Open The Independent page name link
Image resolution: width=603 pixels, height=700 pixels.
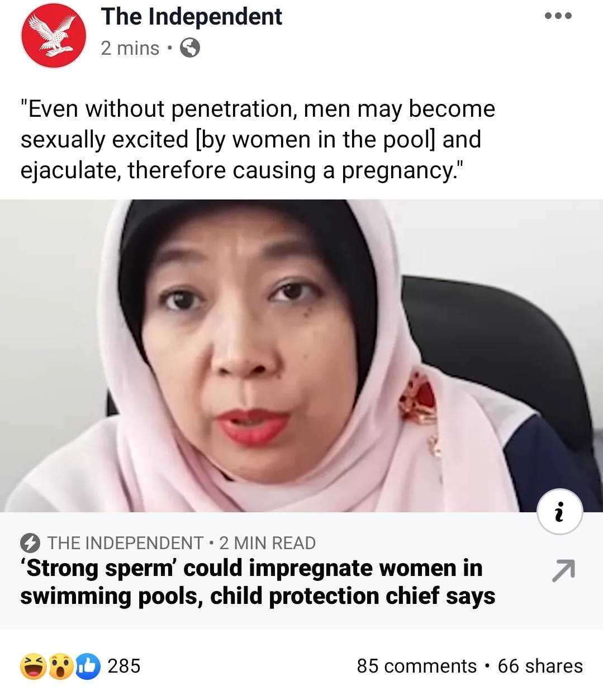[191, 17]
